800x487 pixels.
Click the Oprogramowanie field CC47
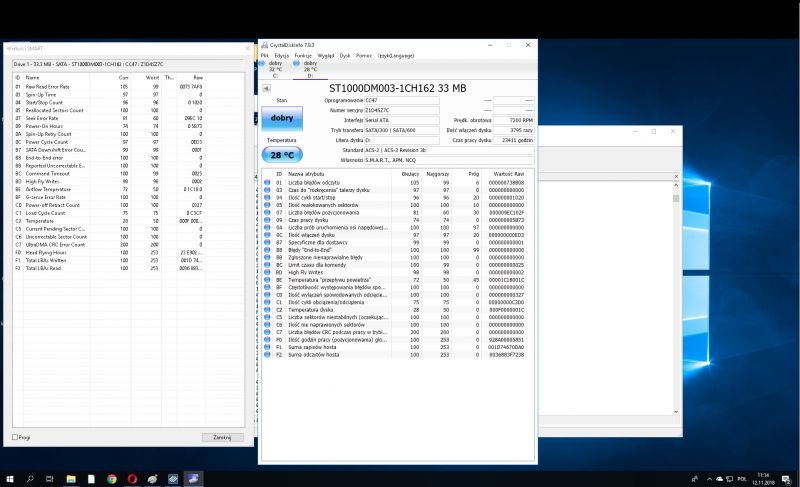pos(402,100)
